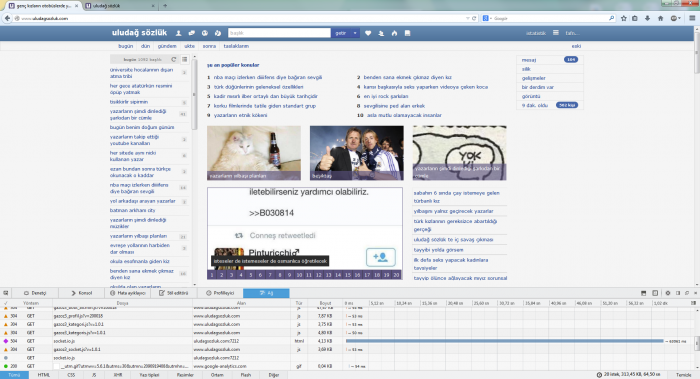Open the getir button dropdown arrow
Screen dimensions: 700x379
click(355, 33)
